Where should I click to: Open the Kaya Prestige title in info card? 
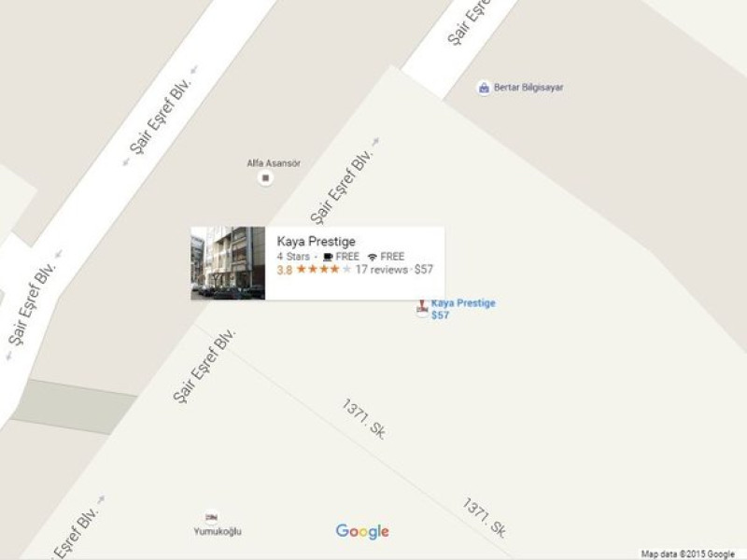click(316, 241)
